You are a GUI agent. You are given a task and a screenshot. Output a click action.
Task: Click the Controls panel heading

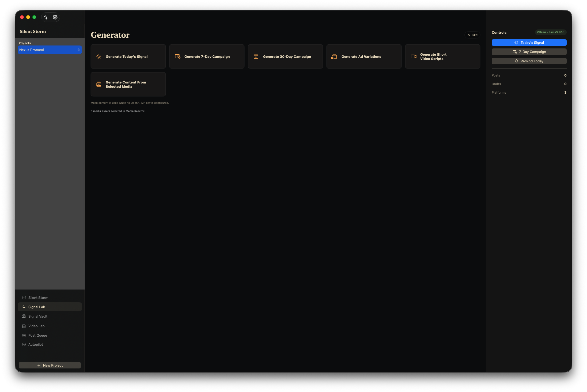(x=499, y=33)
